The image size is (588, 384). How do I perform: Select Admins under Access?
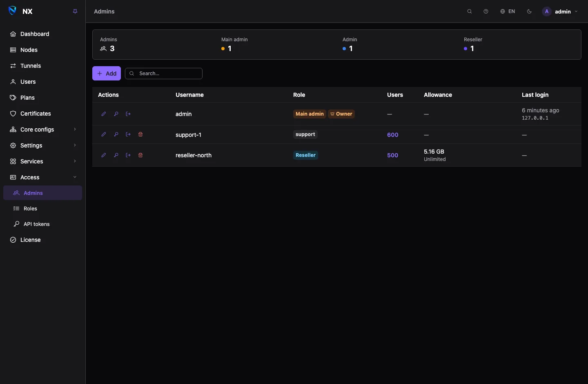coord(42,193)
